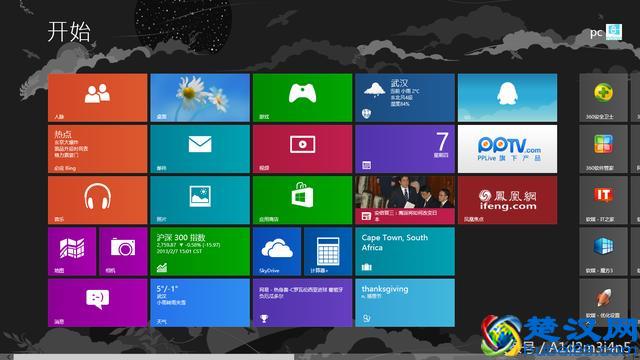Open the Desktop tile with daisies
640x360 pixels.
tap(200, 98)
